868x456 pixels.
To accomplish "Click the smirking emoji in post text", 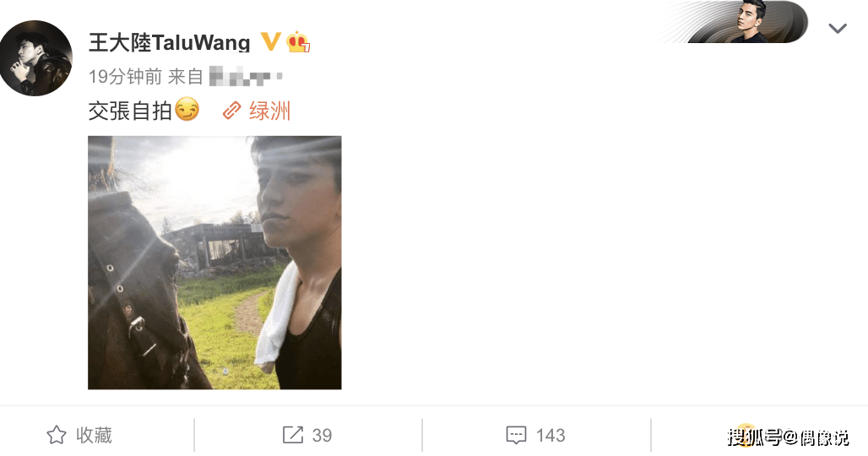I will point(187,110).
